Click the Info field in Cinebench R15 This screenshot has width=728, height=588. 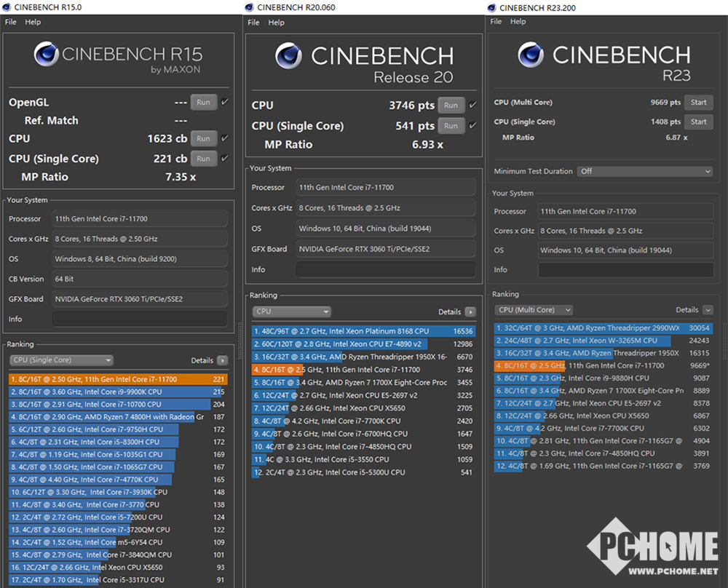[x=140, y=319]
